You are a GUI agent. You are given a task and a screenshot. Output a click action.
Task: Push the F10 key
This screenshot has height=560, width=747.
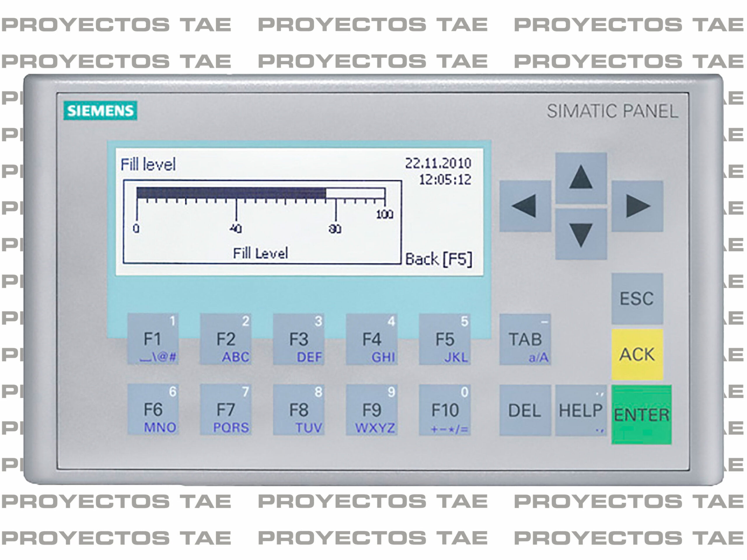[445, 409]
